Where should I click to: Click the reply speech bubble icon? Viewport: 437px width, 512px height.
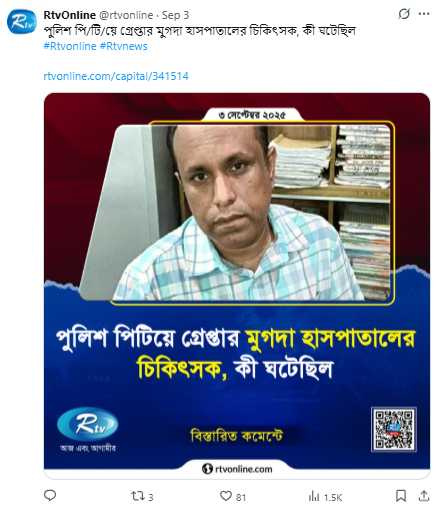point(50,496)
